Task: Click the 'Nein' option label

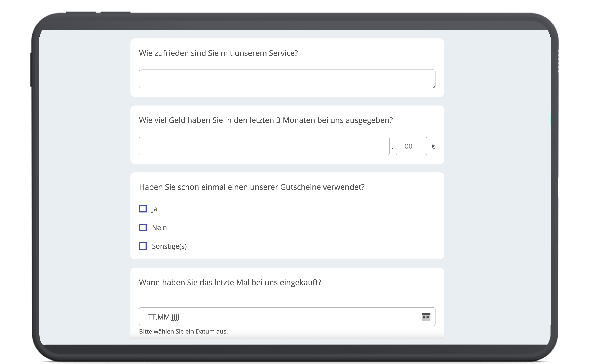Action: [x=159, y=228]
